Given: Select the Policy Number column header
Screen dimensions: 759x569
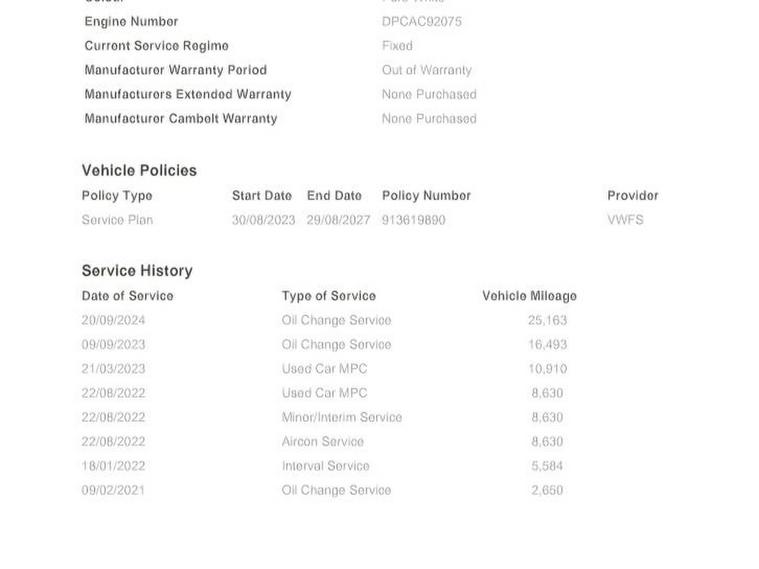Looking at the screenshot, I should click(x=426, y=195).
